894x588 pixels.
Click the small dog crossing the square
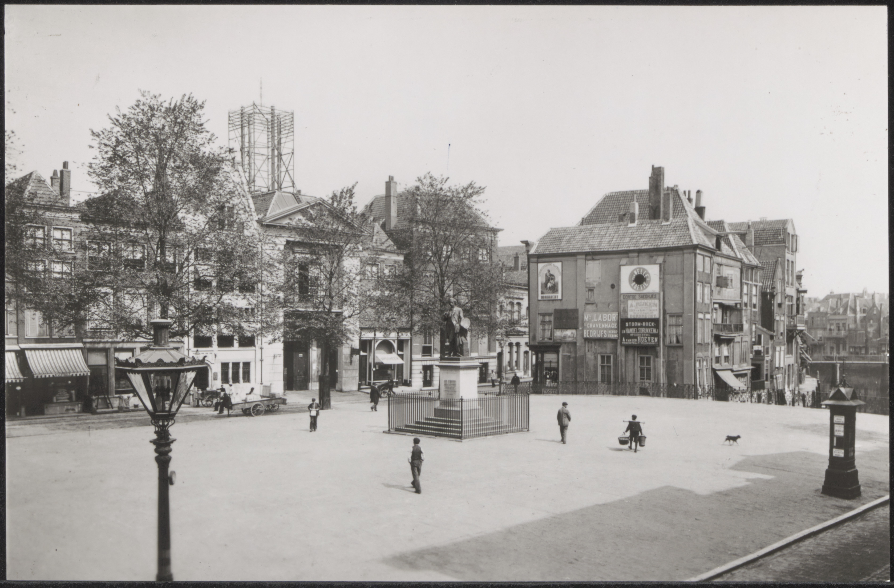[x=733, y=439]
